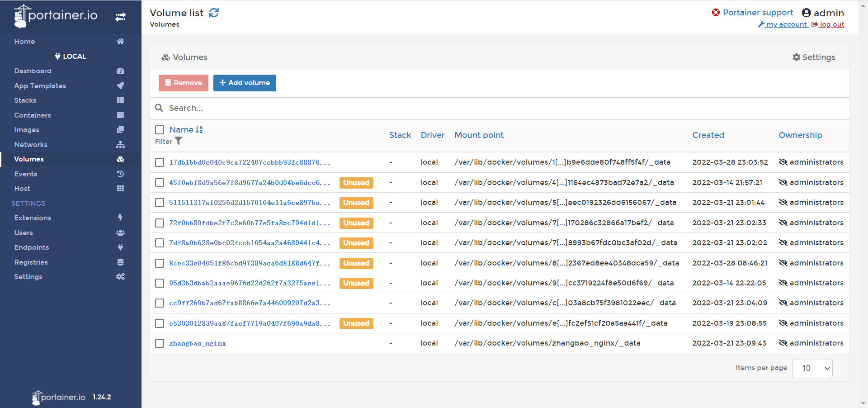Go to Endpoints settings
The image size is (868, 408).
(x=32, y=247)
